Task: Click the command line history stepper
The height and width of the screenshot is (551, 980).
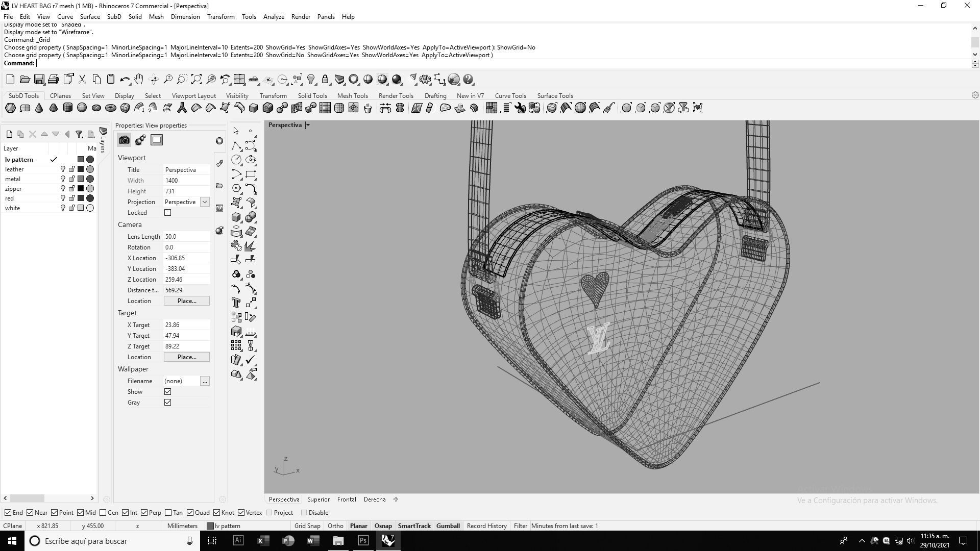Action: coord(975,63)
